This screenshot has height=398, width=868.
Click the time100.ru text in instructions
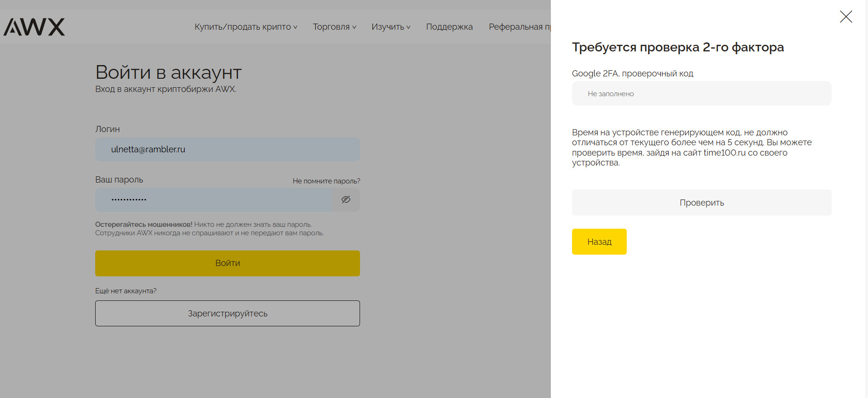coord(724,153)
